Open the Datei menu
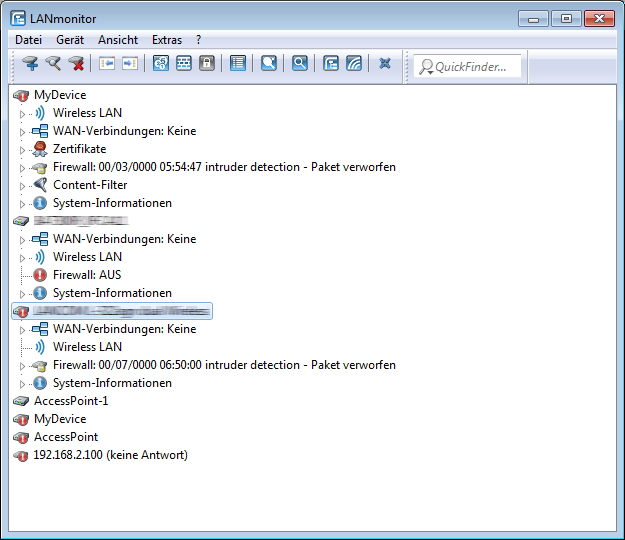The width and height of the screenshot is (625, 540). (28, 40)
